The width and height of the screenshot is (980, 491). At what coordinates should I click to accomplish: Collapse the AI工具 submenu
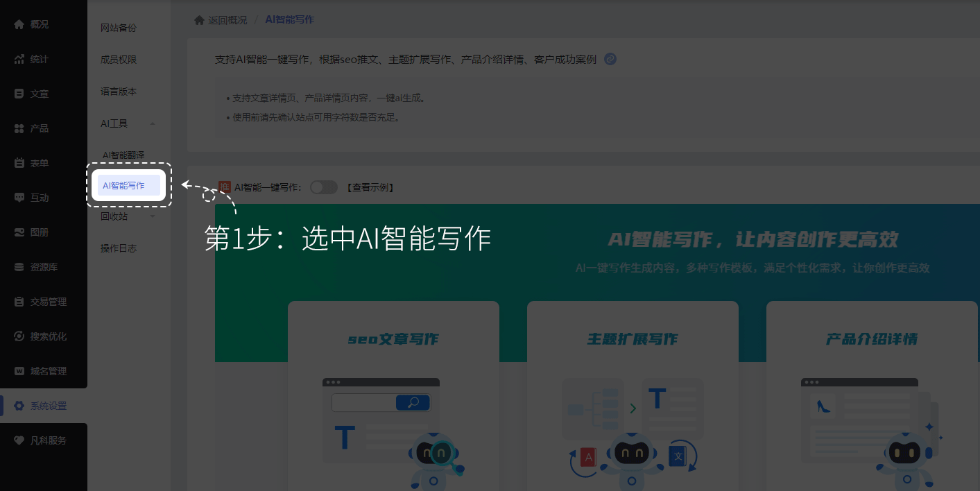[153, 123]
